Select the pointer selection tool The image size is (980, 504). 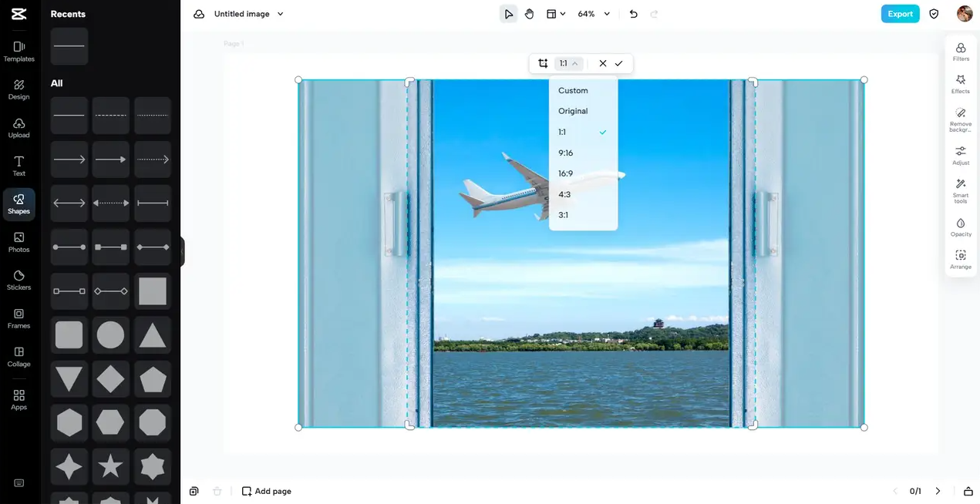[x=508, y=14]
